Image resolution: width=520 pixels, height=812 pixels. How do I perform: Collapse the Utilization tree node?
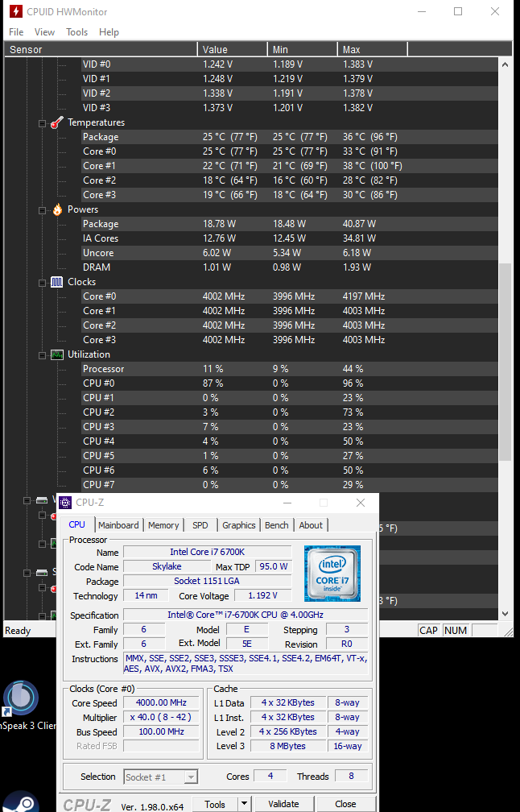coord(42,355)
